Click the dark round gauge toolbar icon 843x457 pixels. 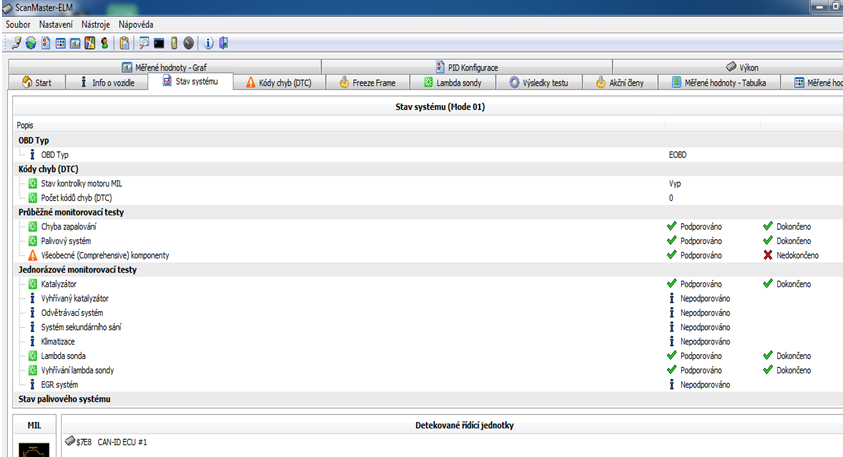188,43
